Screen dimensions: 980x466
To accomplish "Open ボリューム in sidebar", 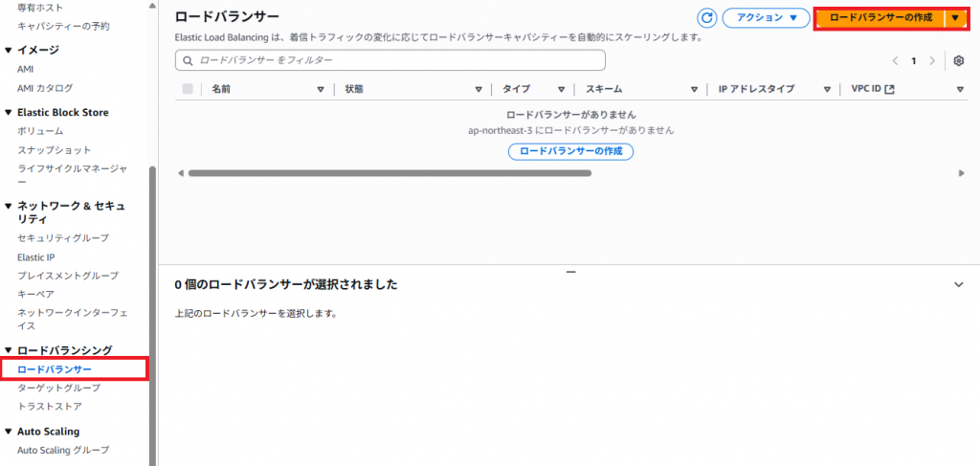I will [40, 131].
